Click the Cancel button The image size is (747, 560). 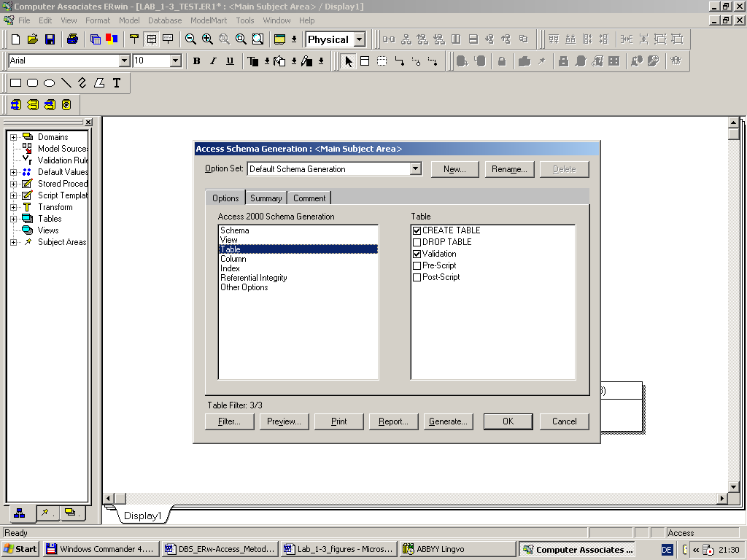point(564,421)
